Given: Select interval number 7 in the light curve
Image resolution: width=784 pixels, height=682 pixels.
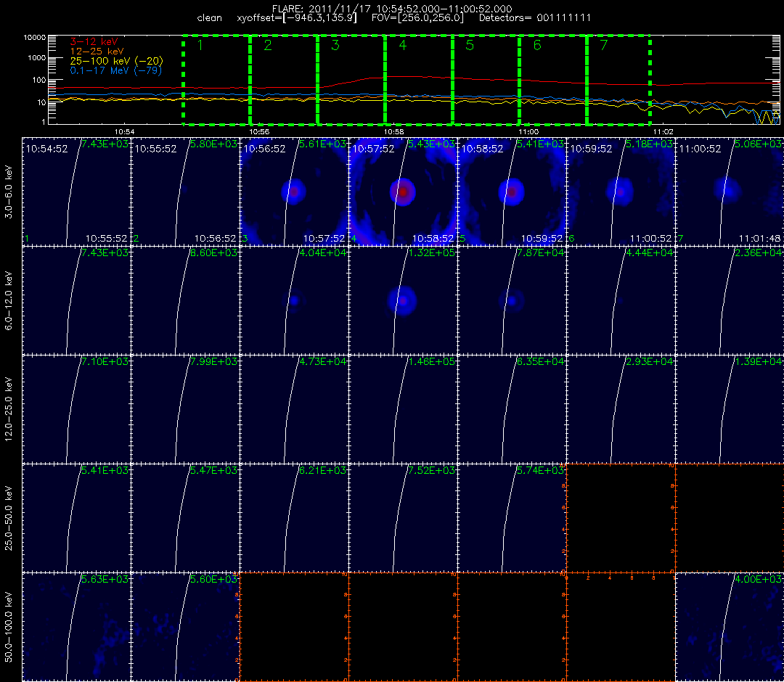Looking at the screenshot, I should tap(604, 46).
